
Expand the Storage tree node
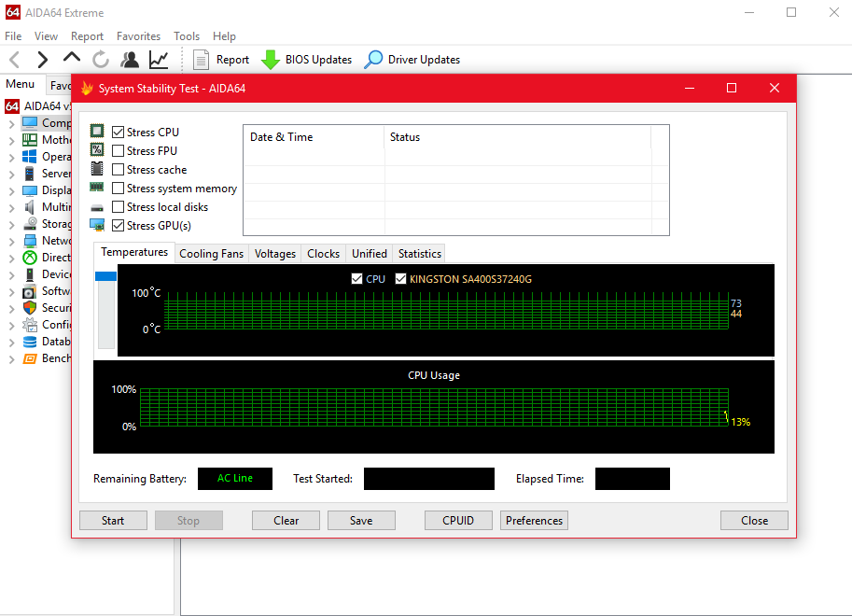coord(11,225)
